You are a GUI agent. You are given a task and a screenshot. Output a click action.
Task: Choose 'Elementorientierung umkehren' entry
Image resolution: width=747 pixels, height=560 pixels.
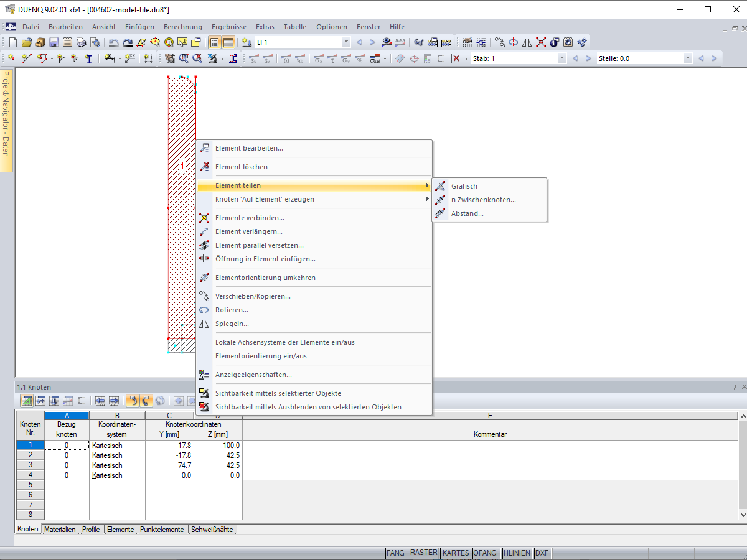point(314,278)
